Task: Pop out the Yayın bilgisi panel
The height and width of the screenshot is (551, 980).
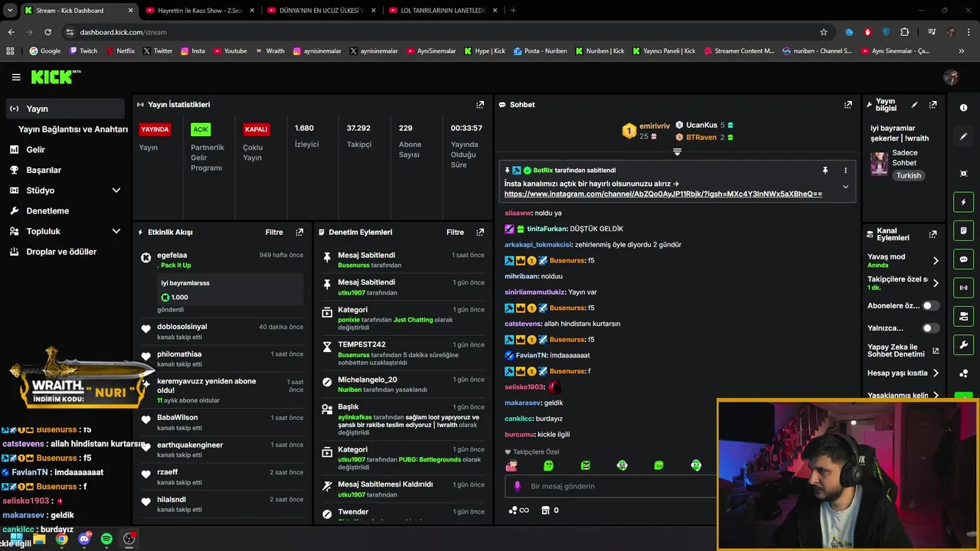Action: (933, 105)
